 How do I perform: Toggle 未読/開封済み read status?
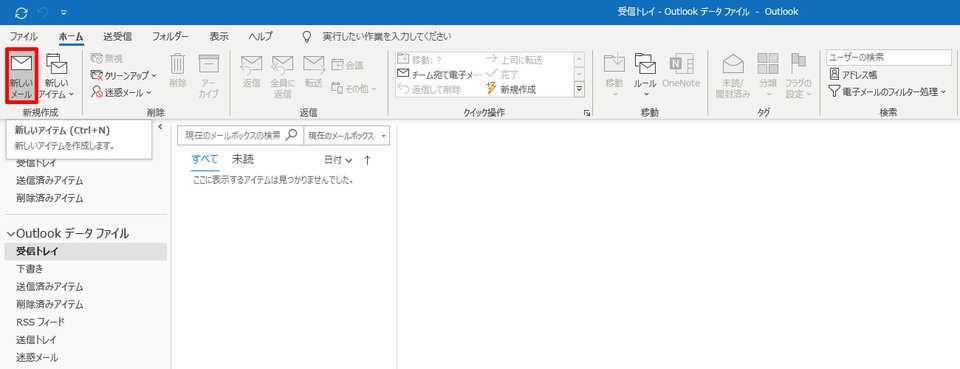[733, 76]
